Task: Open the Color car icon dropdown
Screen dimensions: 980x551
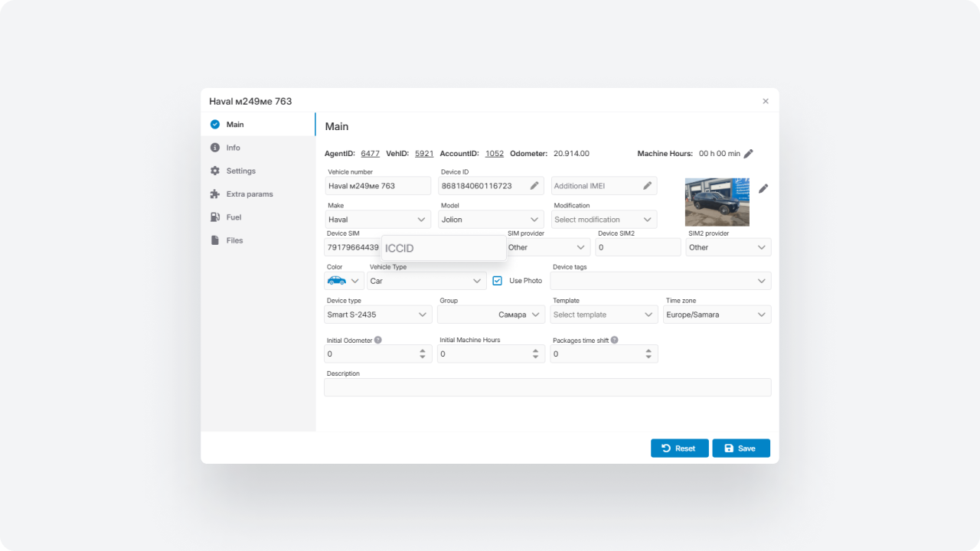Action: coord(344,281)
